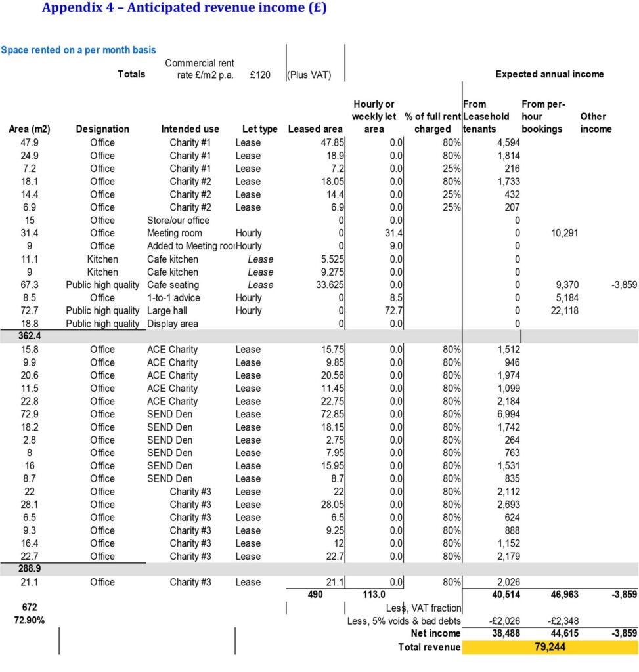Select the 'Other income' column header

(596, 123)
